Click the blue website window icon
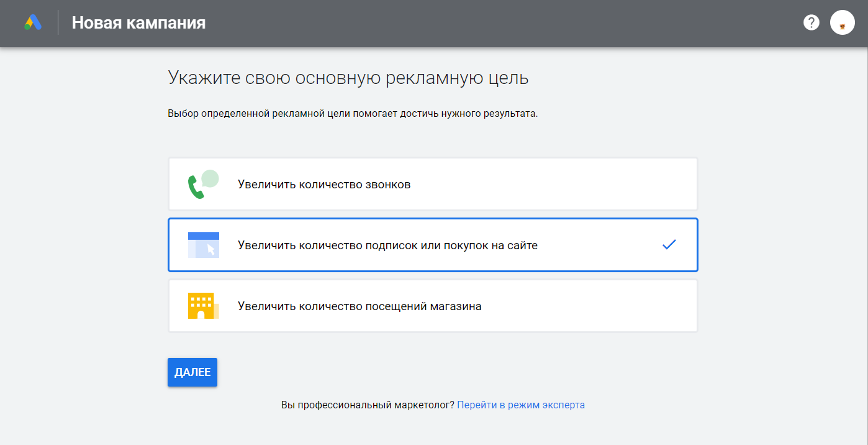This screenshot has height=445, width=868. [x=204, y=245]
